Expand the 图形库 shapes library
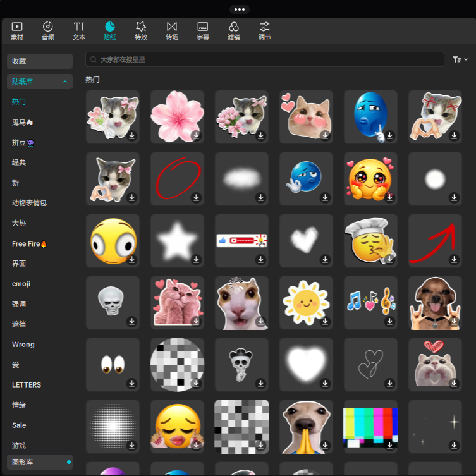Viewport: 476px width, 476px height. (x=40, y=462)
